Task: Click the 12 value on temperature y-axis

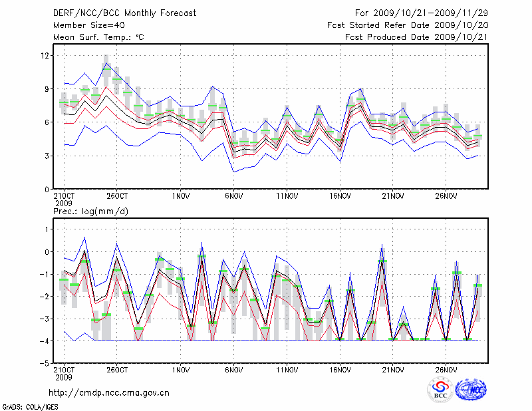Action: coord(45,56)
